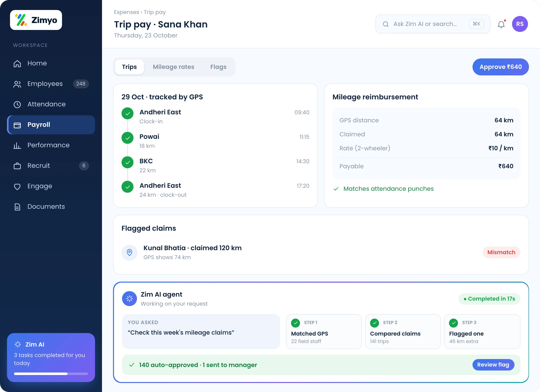Click Review flag button
This screenshot has height=392, width=540.
pyautogui.click(x=493, y=365)
